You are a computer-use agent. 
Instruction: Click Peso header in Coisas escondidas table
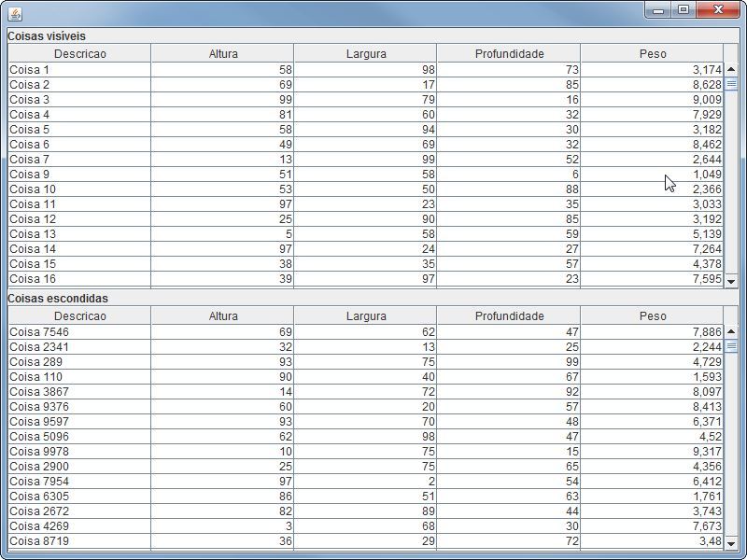[652, 315]
